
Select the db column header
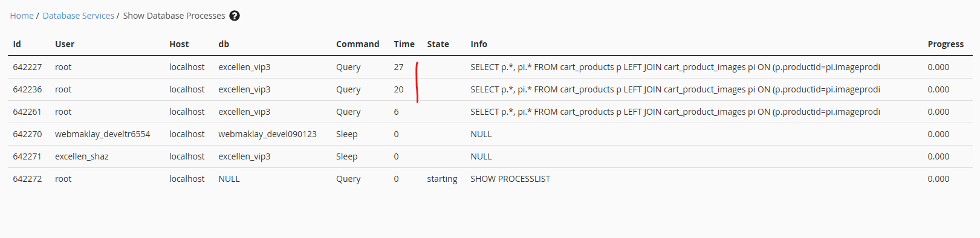224,44
